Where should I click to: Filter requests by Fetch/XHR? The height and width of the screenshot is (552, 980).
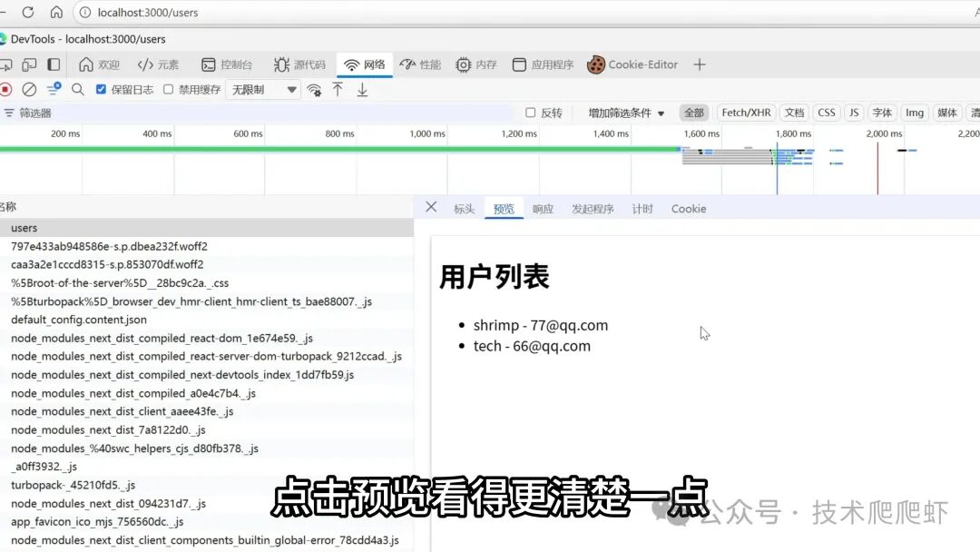click(x=745, y=112)
